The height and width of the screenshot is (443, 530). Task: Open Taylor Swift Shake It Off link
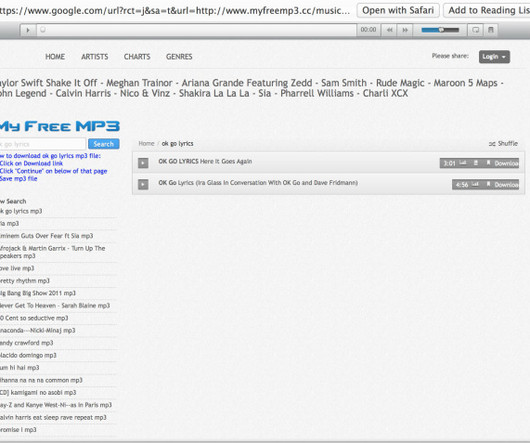(49, 83)
